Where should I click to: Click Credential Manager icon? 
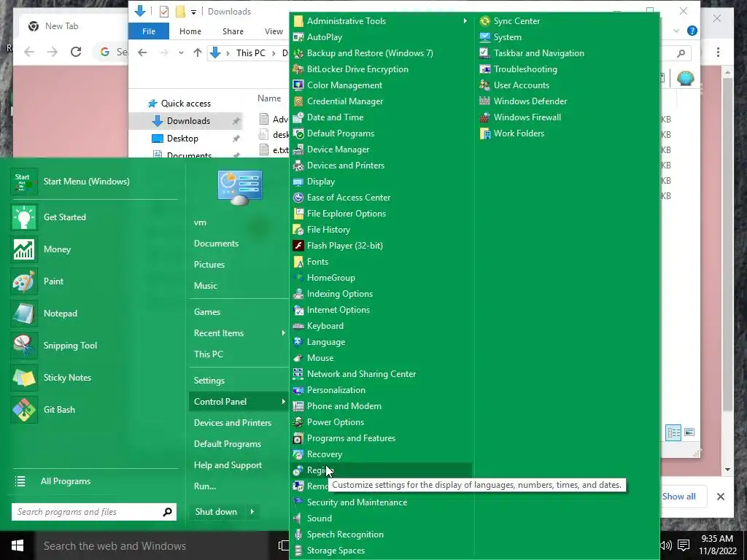pos(298,101)
